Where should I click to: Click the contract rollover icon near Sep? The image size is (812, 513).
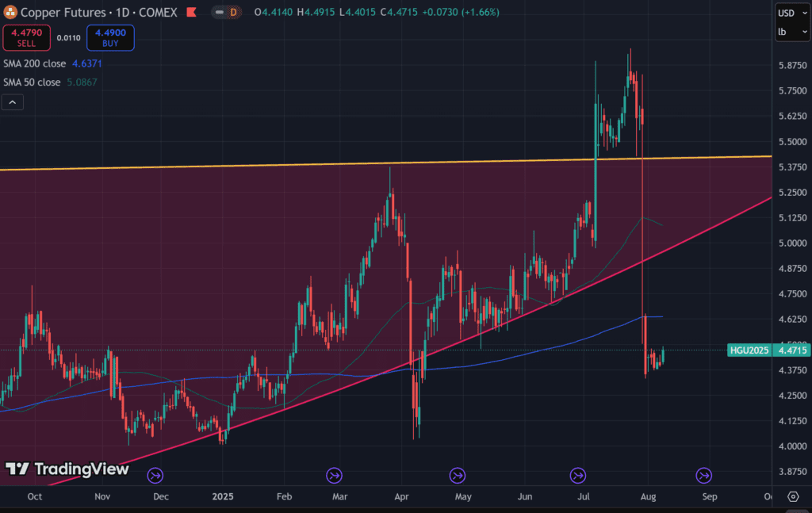coord(703,476)
